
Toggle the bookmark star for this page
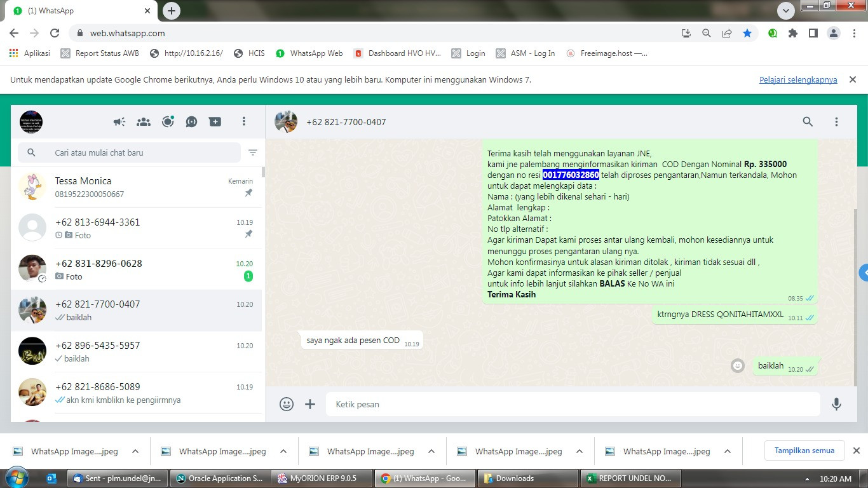tap(747, 33)
